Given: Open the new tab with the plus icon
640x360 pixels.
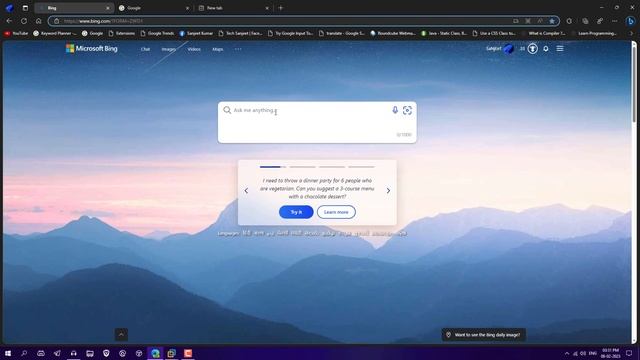Looking at the screenshot, I should pyautogui.click(x=280, y=8).
